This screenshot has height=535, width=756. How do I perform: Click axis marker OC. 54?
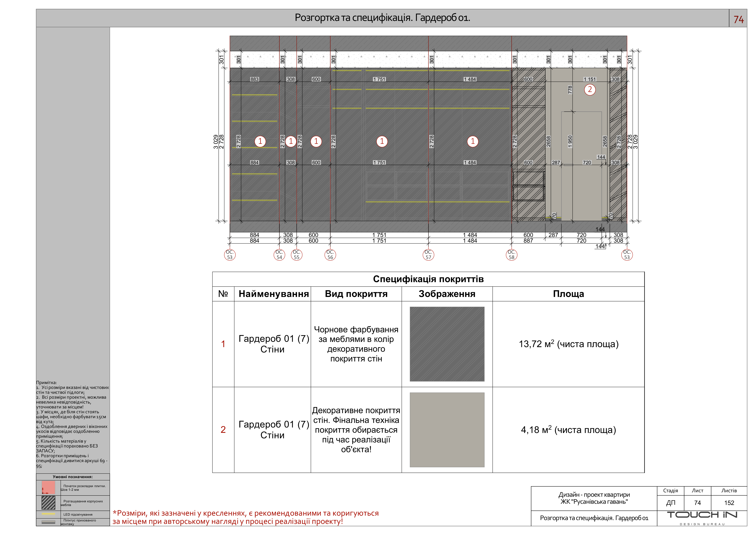tap(279, 255)
